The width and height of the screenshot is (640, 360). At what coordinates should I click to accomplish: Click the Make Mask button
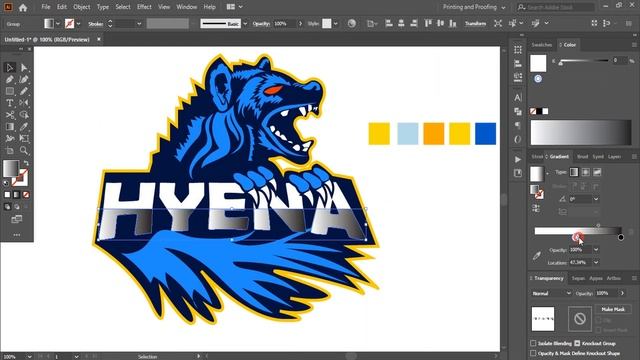tap(613, 309)
